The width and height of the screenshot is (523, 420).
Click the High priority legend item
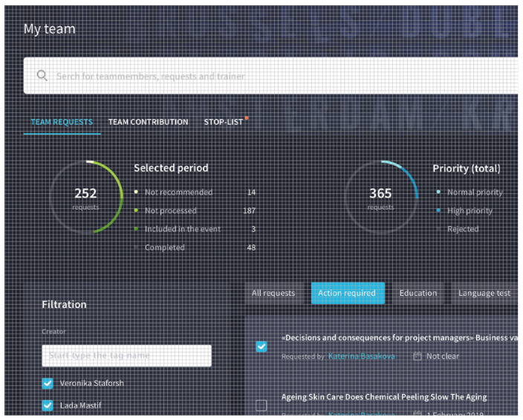click(x=470, y=210)
